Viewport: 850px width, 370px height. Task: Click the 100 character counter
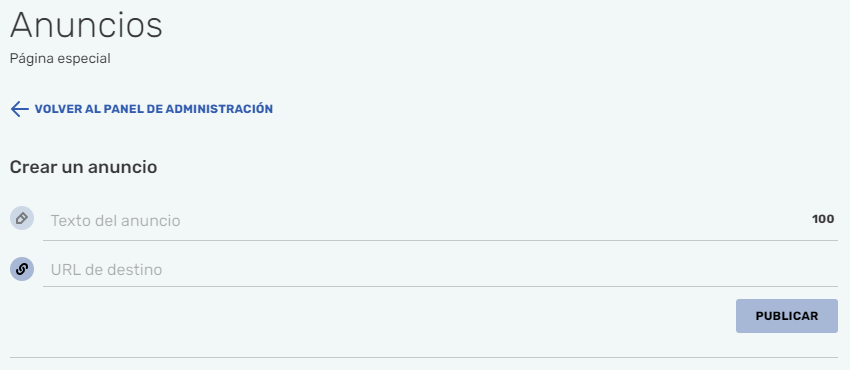[823, 219]
